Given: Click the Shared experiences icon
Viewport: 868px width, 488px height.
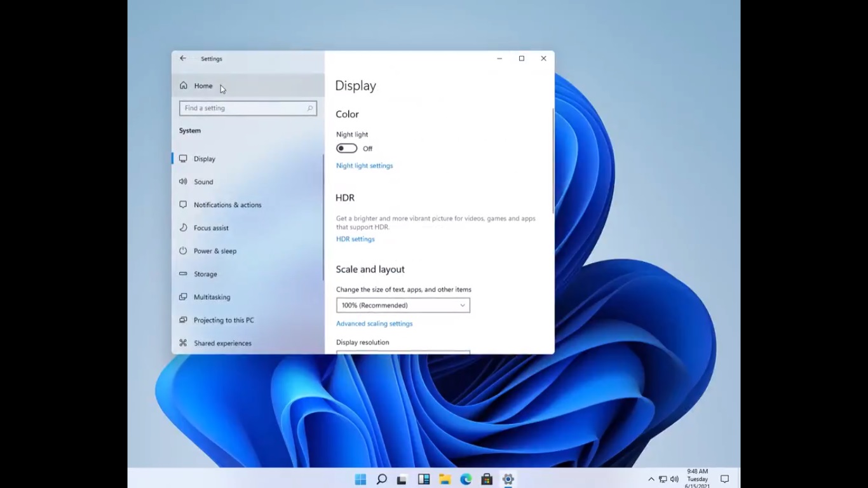Looking at the screenshot, I should click(183, 343).
